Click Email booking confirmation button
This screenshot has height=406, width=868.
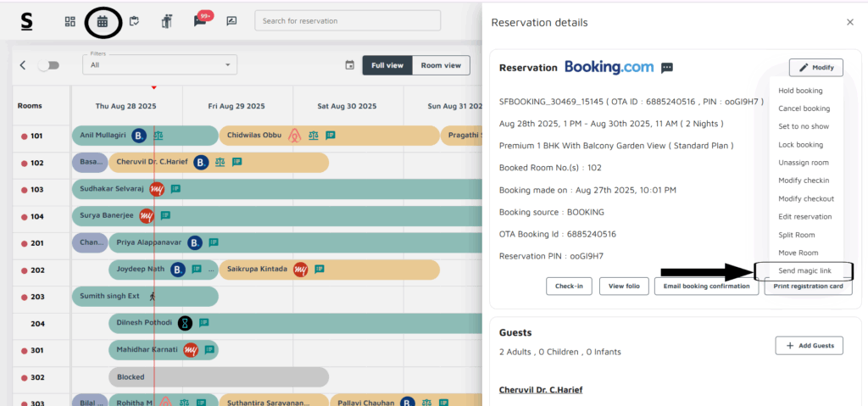click(x=706, y=286)
